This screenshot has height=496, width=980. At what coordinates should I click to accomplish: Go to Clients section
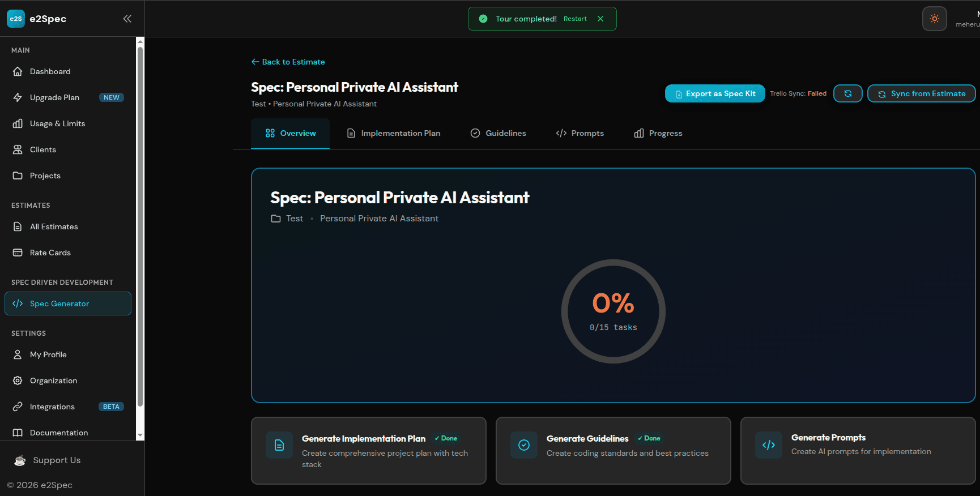click(x=68, y=149)
